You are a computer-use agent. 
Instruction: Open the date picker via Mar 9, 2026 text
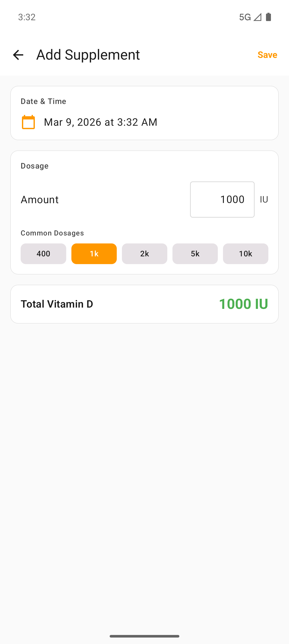coord(100,122)
